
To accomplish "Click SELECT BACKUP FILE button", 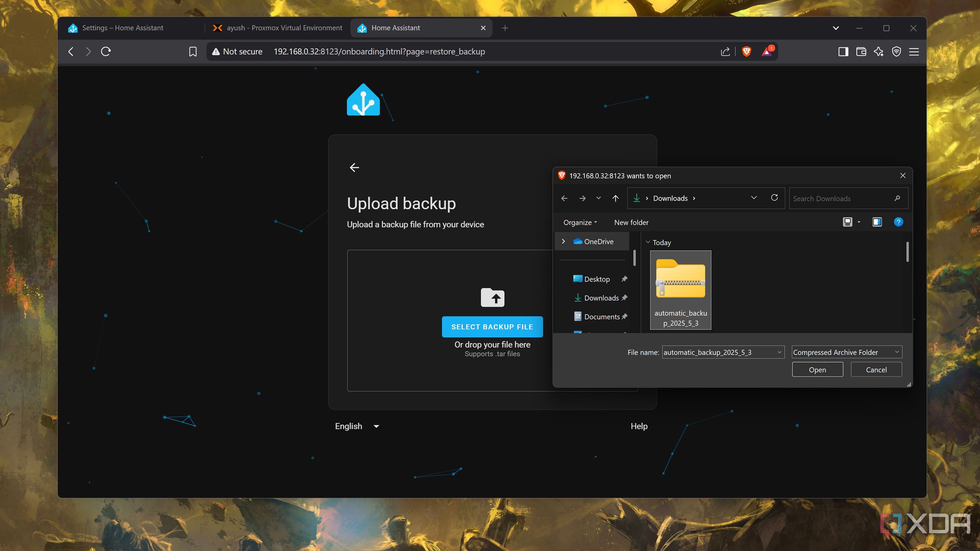I will tap(492, 327).
